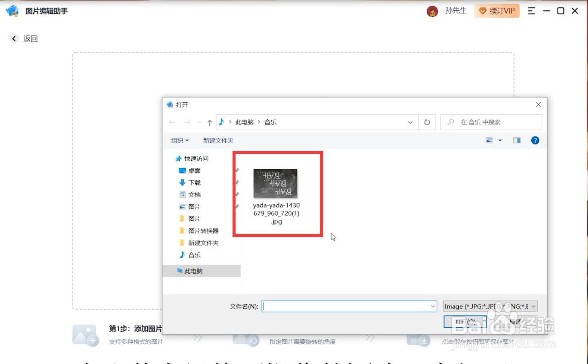
Task: Click 新建文件夹 button
Action: [218, 140]
